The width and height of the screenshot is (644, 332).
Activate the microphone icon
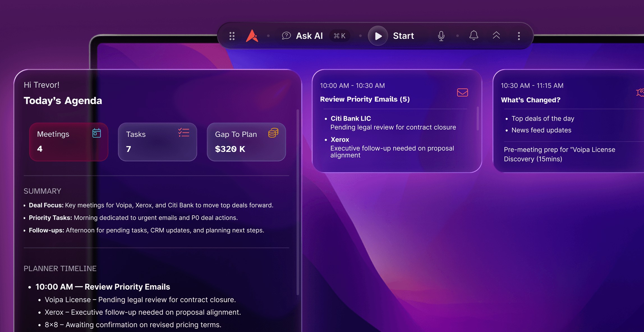pos(441,36)
